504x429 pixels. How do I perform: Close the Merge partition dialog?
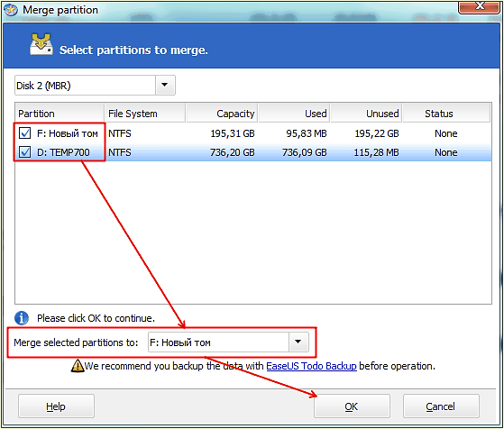click(x=478, y=6)
